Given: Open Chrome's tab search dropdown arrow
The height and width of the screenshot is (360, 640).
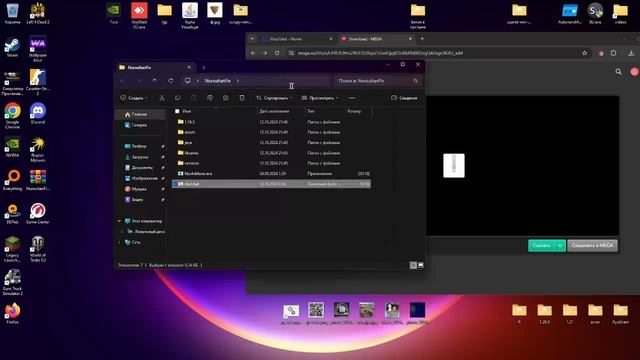Looking at the screenshot, I should (x=252, y=39).
